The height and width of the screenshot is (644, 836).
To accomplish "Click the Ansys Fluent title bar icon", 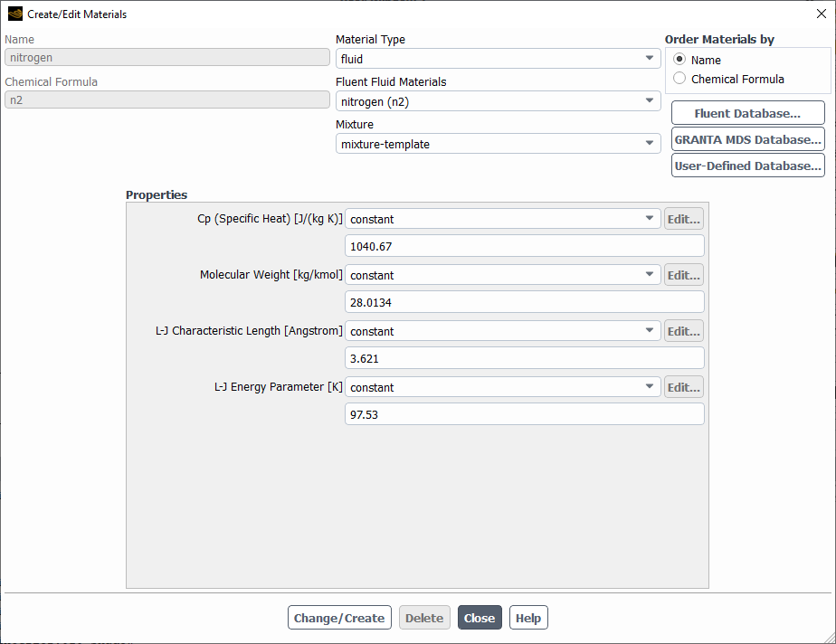I will [15, 14].
